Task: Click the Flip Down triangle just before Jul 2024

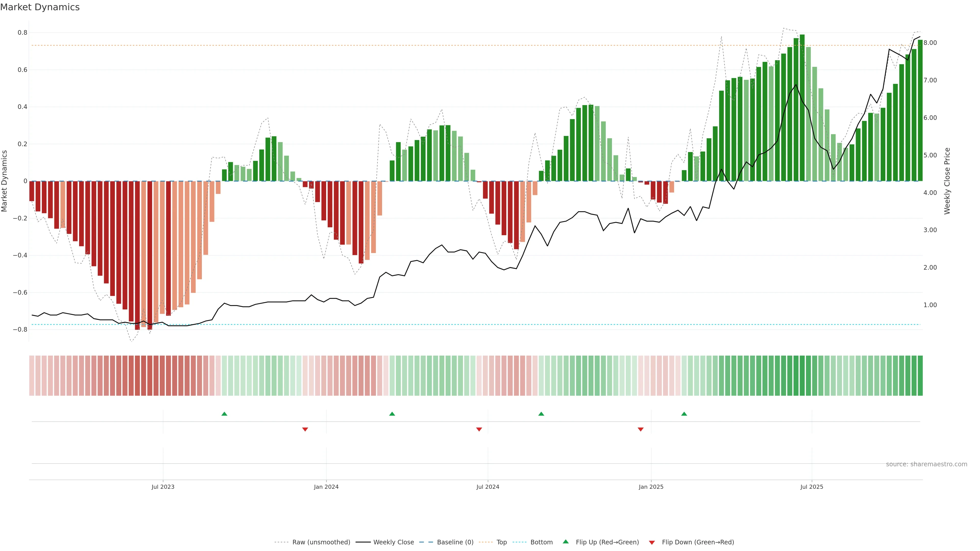Action: pos(479,429)
